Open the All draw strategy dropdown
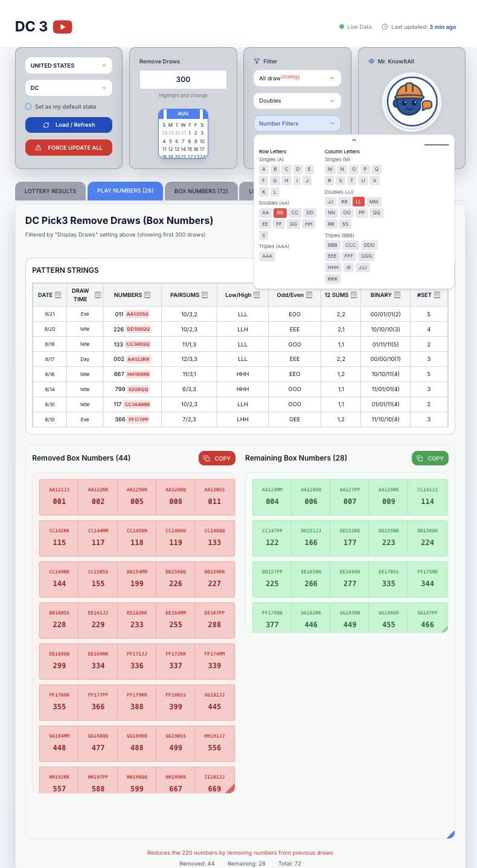The image size is (477, 868). tap(297, 78)
